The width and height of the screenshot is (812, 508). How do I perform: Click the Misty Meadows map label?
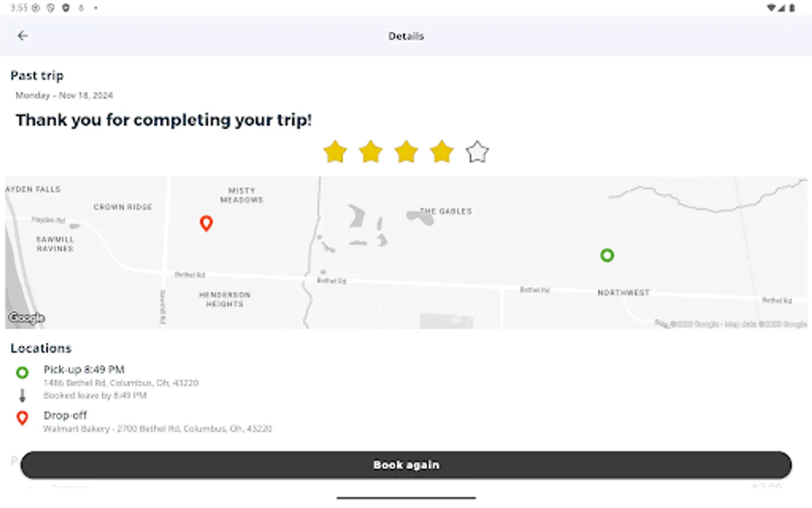click(242, 195)
